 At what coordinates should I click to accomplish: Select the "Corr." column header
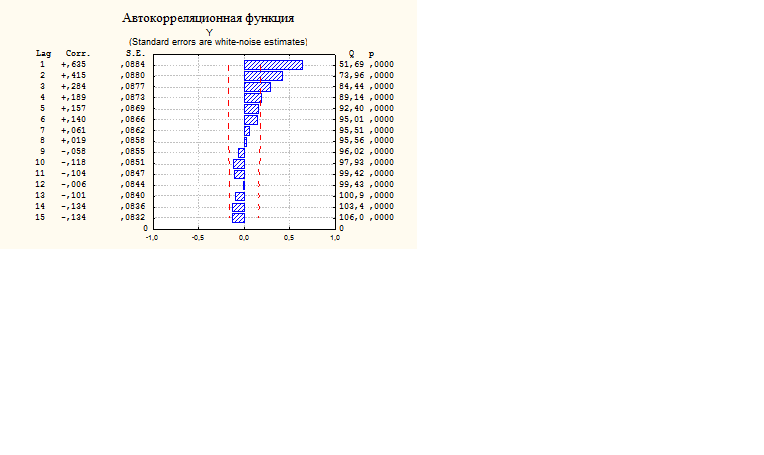78,54
